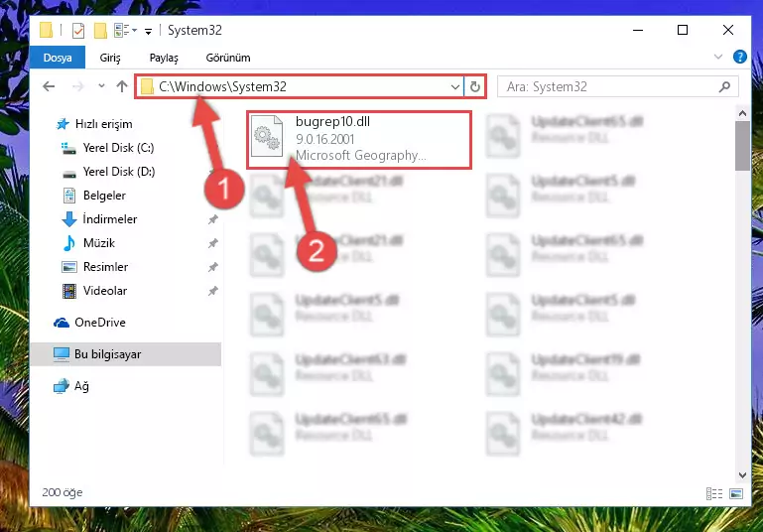Open the Customize Quick Access Toolbar arrow
This screenshot has width=763, height=532.
[x=148, y=32]
